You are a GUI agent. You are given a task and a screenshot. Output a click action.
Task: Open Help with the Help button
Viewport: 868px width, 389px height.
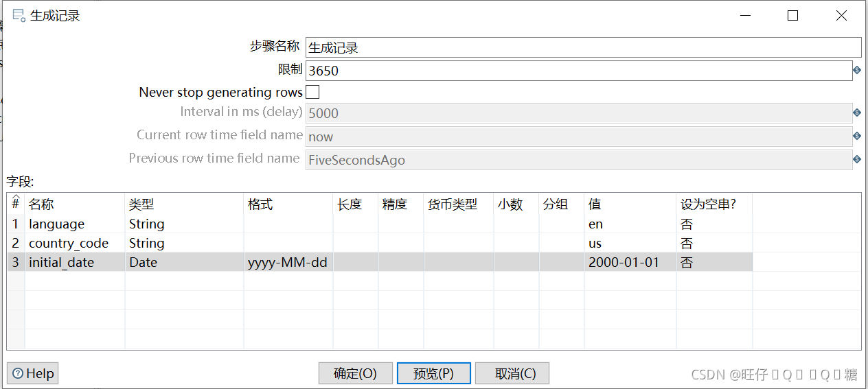[x=33, y=373]
